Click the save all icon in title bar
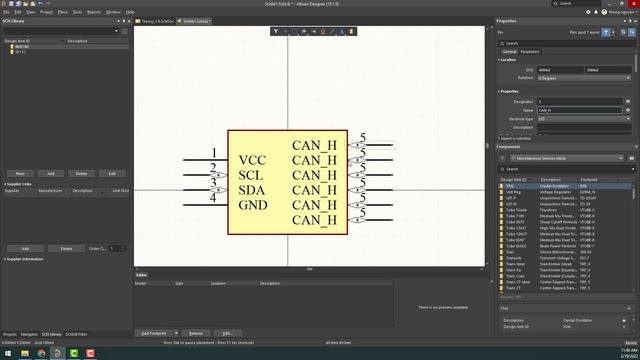 tap(18, 4)
